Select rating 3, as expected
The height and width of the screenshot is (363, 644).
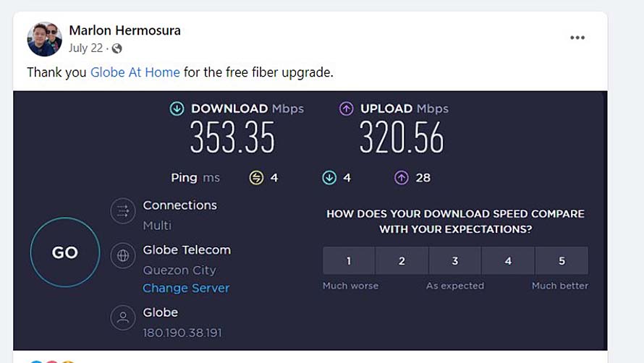pos(455,261)
